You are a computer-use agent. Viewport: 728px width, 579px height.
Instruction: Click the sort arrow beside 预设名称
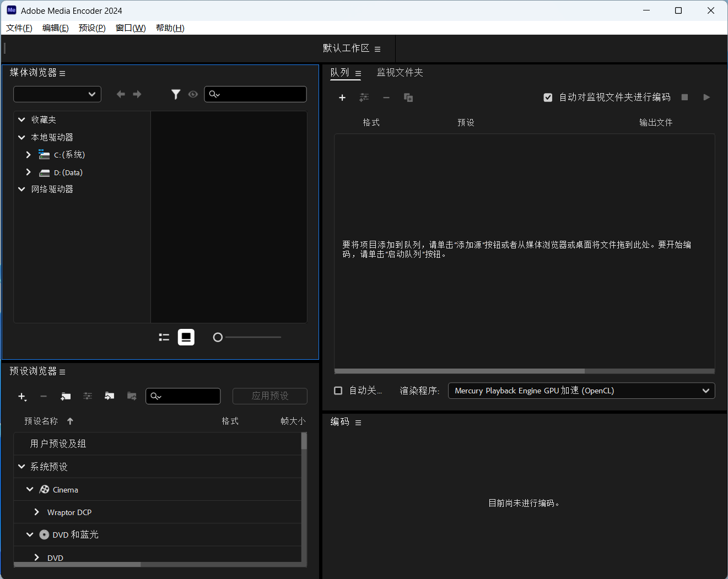70,421
